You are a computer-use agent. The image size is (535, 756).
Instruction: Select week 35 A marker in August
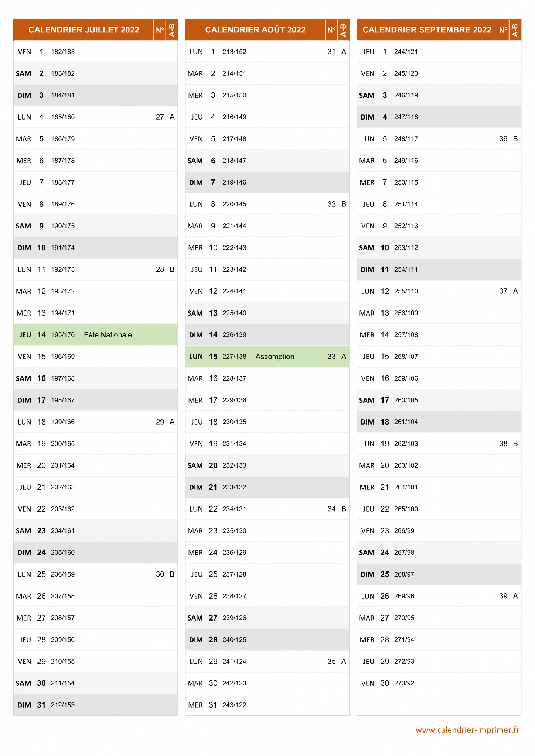[337, 661]
